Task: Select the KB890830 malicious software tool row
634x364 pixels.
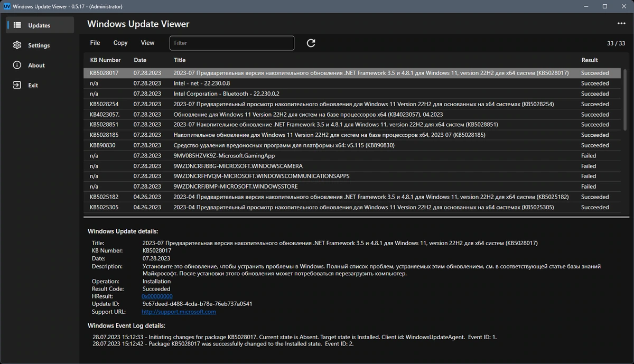Action: (352, 145)
